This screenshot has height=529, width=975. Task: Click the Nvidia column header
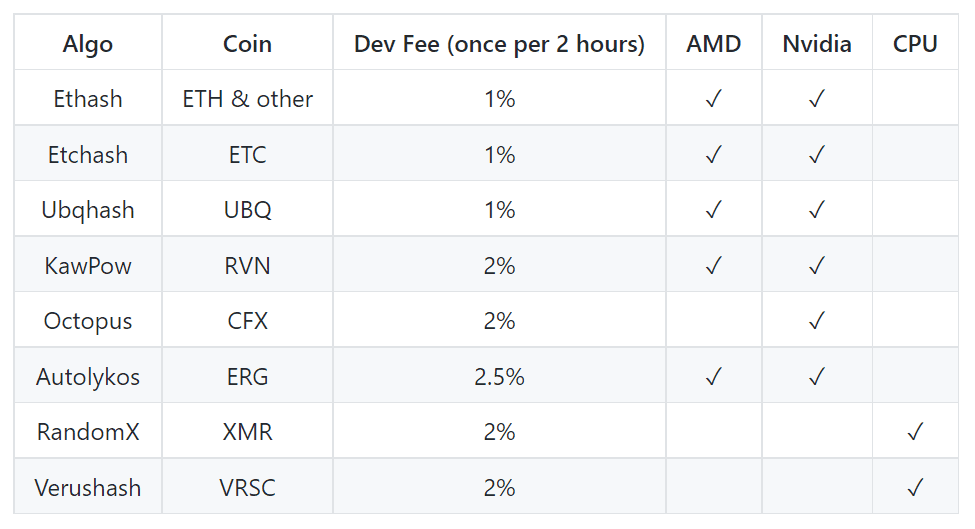[817, 44]
